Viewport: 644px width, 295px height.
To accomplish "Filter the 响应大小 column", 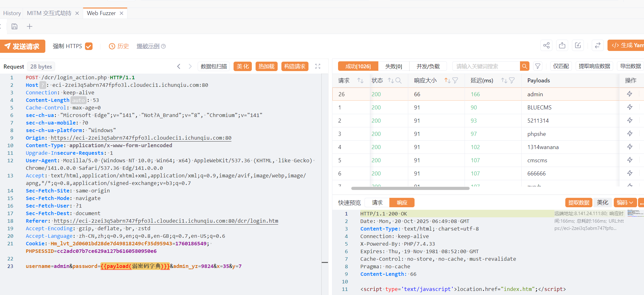I will (455, 81).
